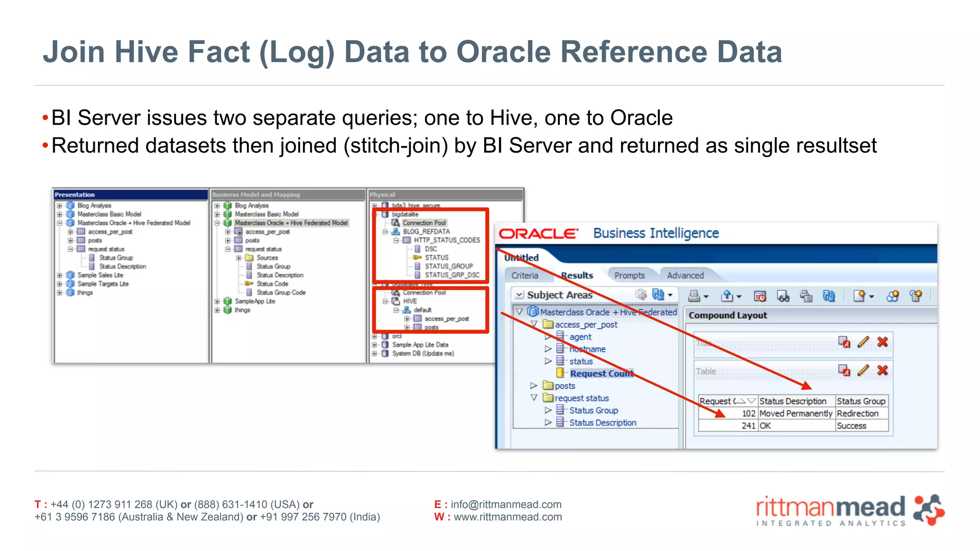Click the new calculated measure icon
The width and height of the screenshot is (980, 551).
click(x=916, y=296)
